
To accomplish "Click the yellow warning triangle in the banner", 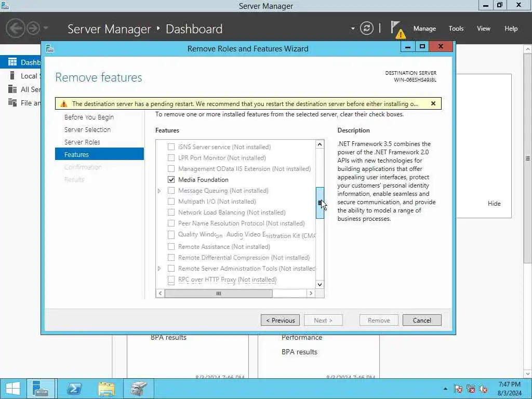I will 64,104.
